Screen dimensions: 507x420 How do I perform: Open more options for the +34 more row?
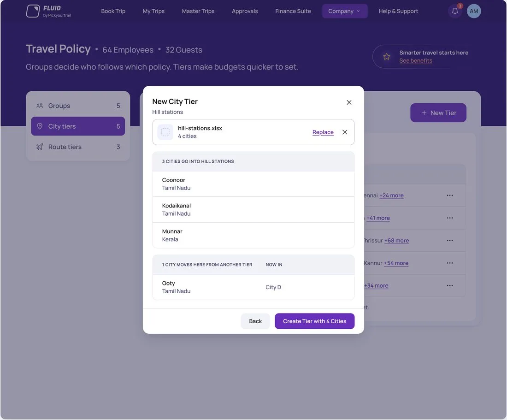pos(450,285)
